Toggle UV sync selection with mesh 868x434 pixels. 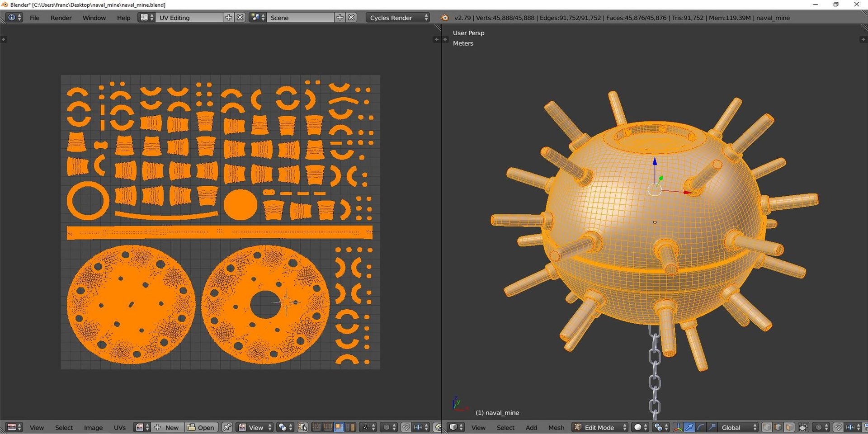(x=303, y=427)
